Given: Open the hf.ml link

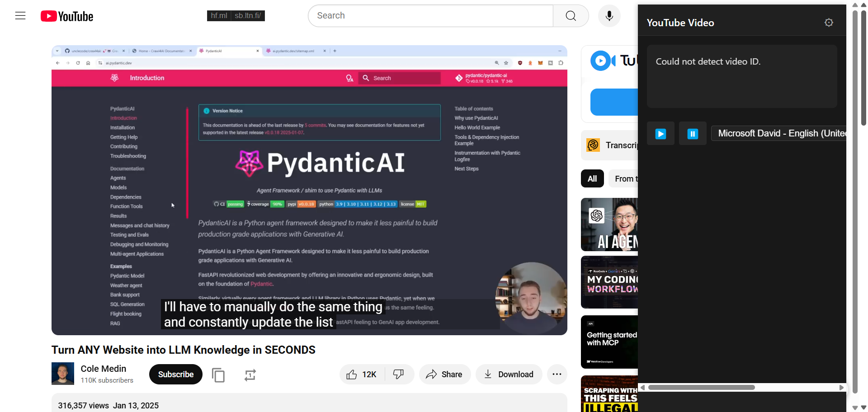Looking at the screenshot, I should point(219,16).
